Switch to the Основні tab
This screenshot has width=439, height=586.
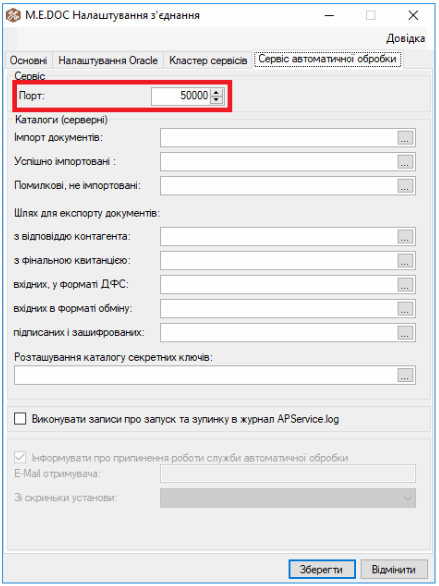[x=28, y=60]
